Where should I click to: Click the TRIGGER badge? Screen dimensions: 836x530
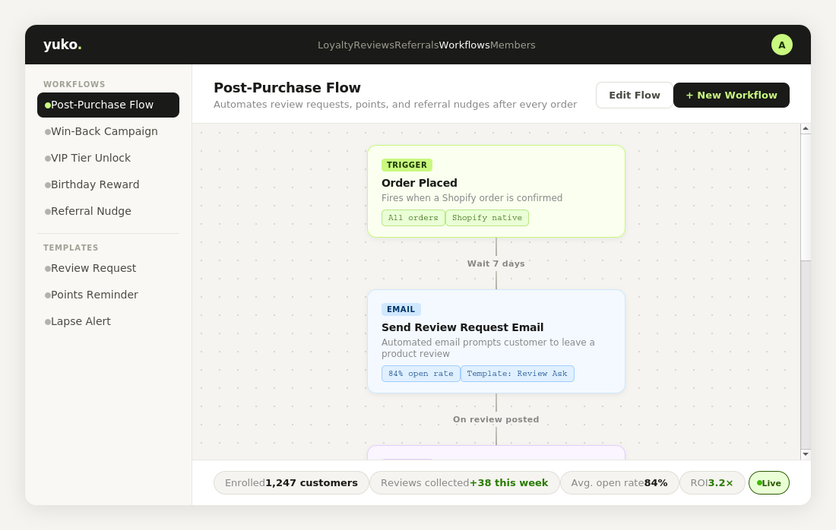407,165
